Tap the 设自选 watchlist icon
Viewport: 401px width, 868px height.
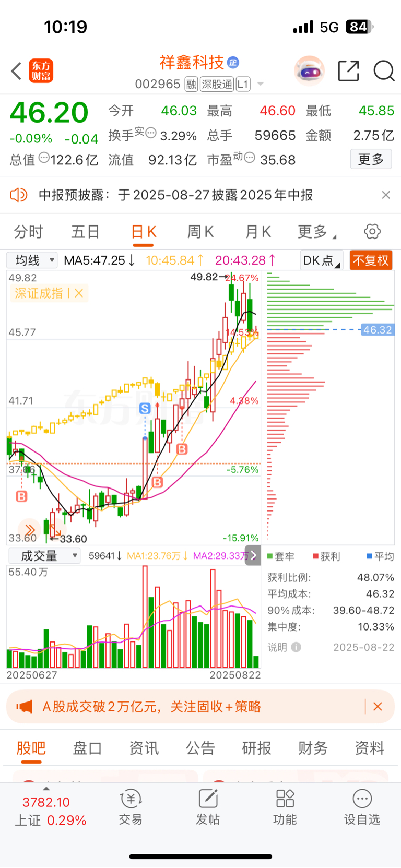coord(362,807)
